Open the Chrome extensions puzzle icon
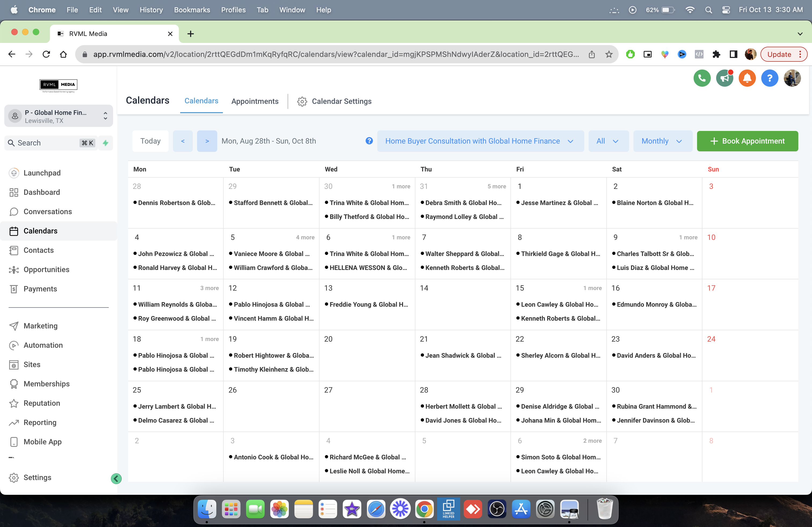 tap(716, 54)
